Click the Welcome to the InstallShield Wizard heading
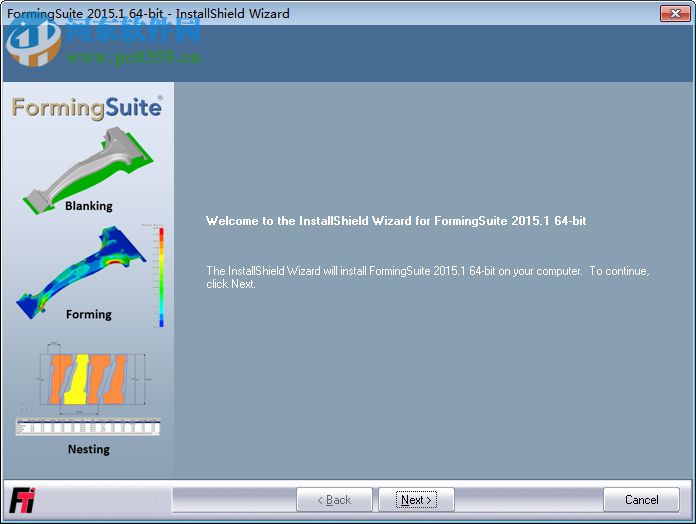696x524 pixels. (x=396, y=221)
